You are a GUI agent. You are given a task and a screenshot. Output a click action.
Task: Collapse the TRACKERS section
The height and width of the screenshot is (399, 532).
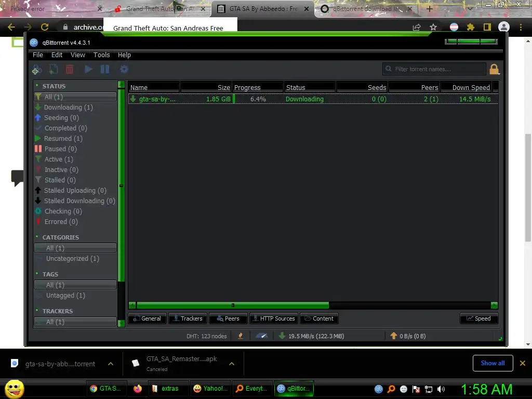pos(37,311)
